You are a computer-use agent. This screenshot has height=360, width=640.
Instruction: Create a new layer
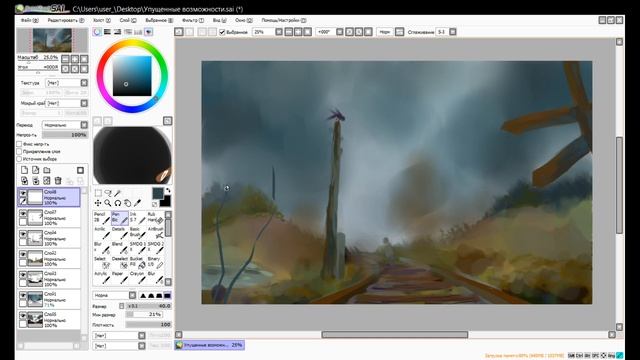coord(24,170)
